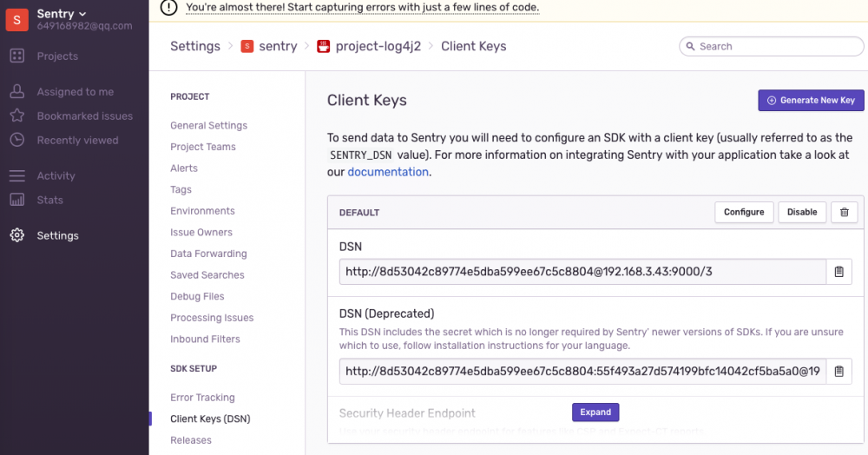This screenshot has height=455, width=868.
Task: Open Inbound Filters settings
Action: [206, 340]
